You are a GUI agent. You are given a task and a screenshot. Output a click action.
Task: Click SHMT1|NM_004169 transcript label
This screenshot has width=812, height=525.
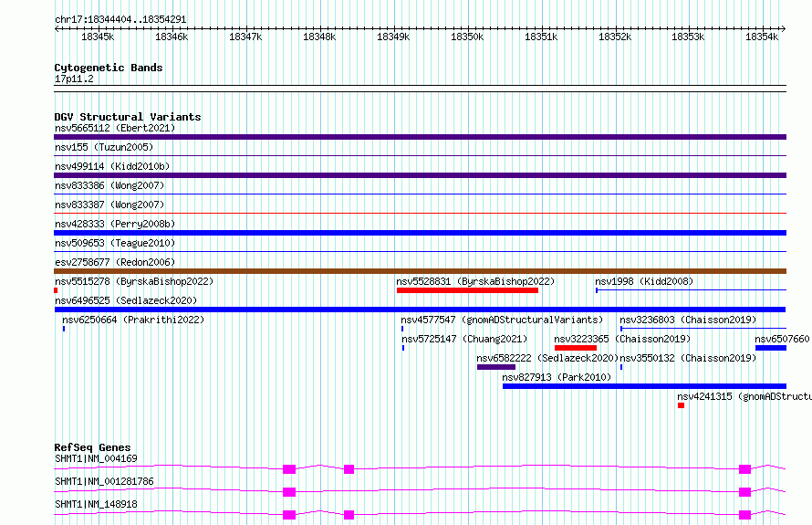pos(97,458)
